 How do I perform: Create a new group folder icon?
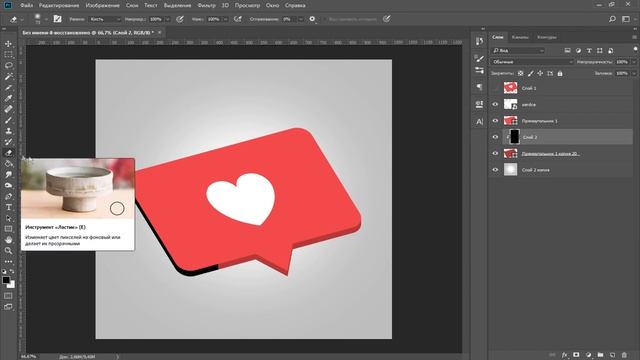pos(600,355)
